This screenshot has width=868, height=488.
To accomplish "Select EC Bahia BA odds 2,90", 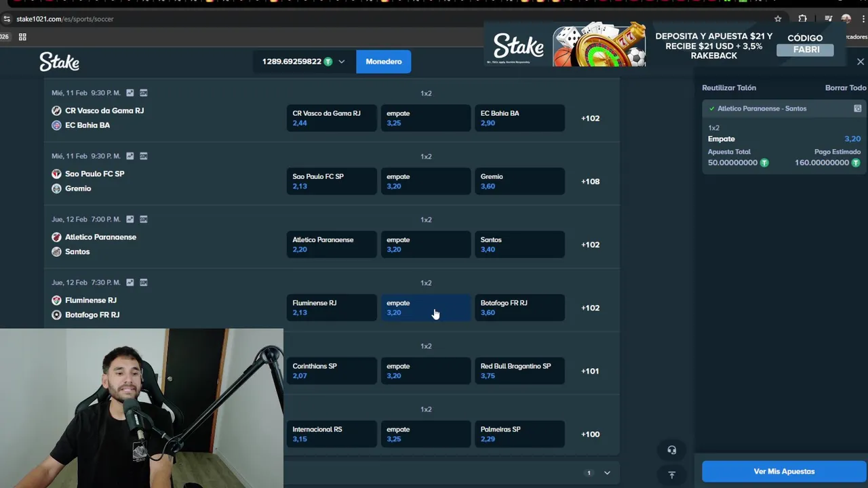I will (x=520, y=118).
